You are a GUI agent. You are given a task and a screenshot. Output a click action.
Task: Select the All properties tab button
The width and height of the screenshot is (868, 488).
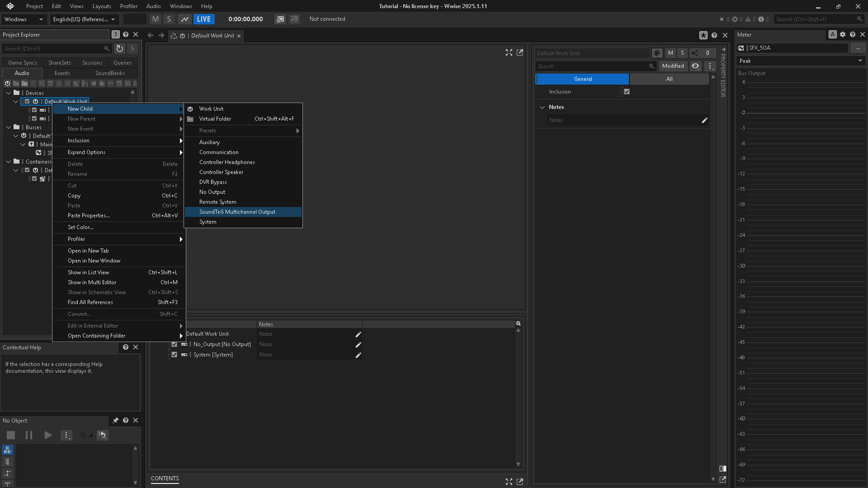[x=669, y=79]
